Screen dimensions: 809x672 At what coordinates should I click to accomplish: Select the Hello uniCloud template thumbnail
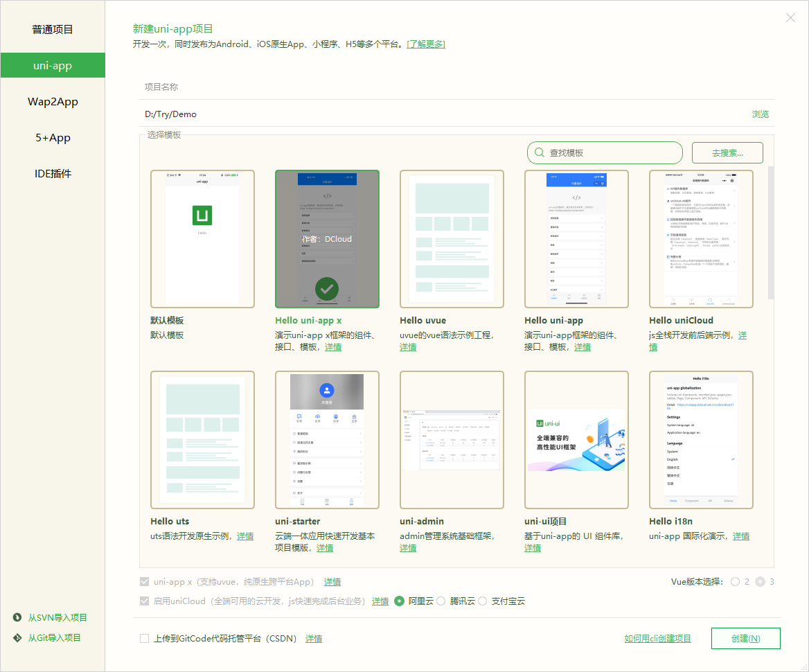click(701, 239)
